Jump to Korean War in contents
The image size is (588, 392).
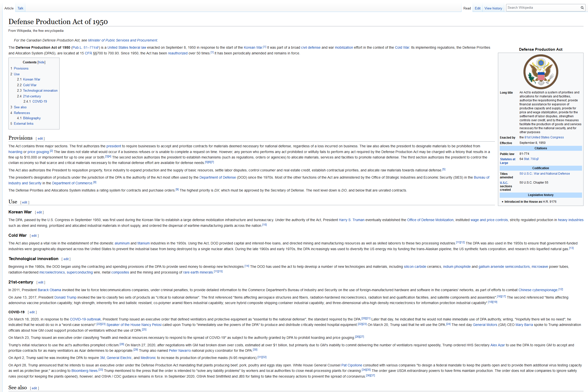coord(32,79)
